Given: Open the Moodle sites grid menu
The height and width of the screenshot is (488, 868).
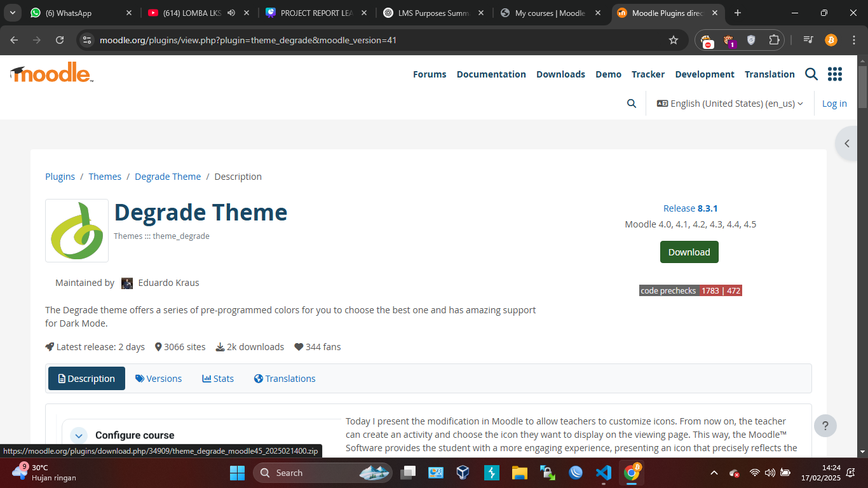Looking at the screenshot, I should point(835,74).
